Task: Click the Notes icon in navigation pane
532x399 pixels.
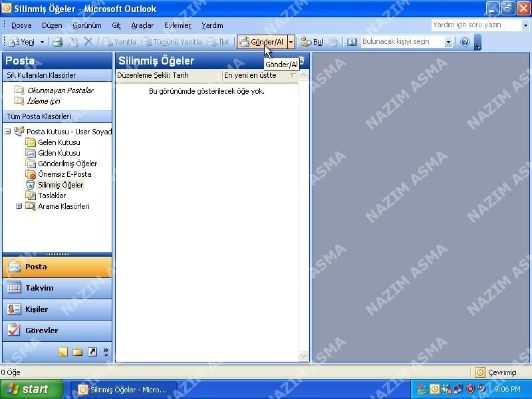Action: (x=63, y=352)
